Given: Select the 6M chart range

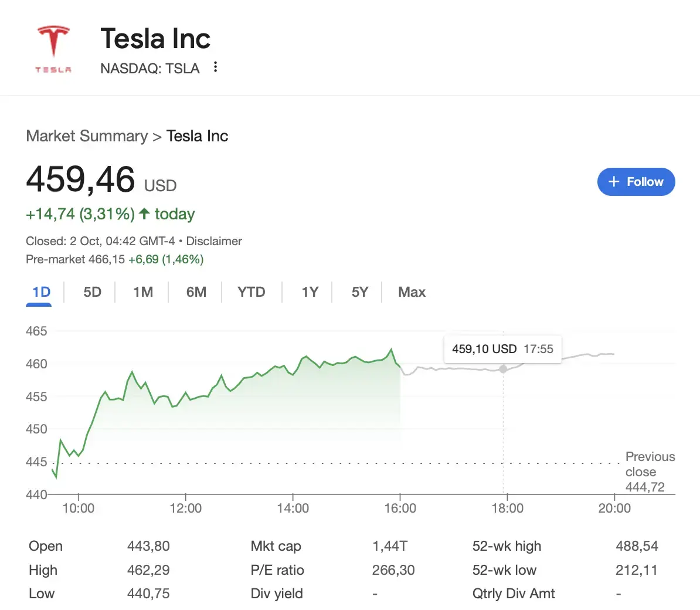Looking at the screenshot, I should (195, 292).
